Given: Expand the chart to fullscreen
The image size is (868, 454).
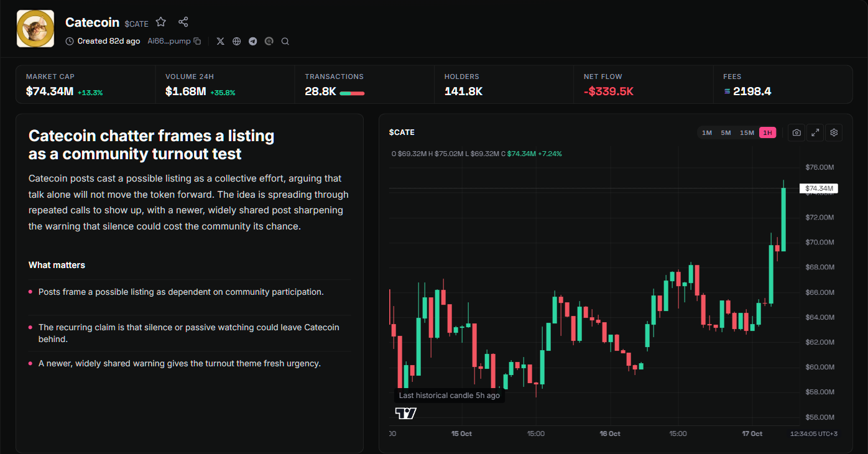Looking at the screenshot, I should coord(815,132).
